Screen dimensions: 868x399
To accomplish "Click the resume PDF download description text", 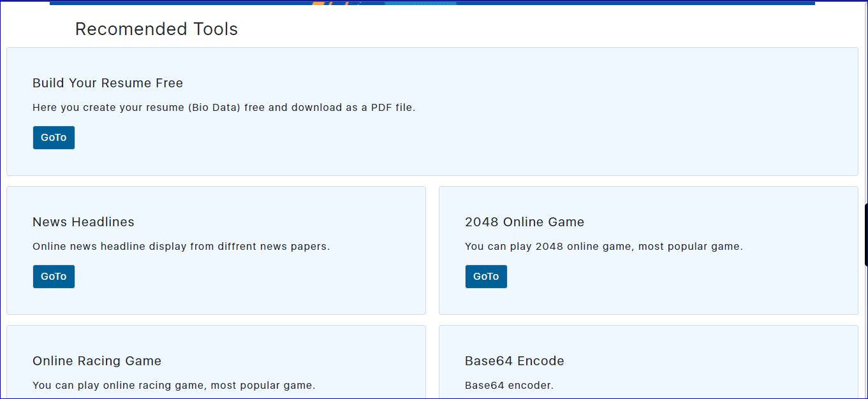I will 224,108.
